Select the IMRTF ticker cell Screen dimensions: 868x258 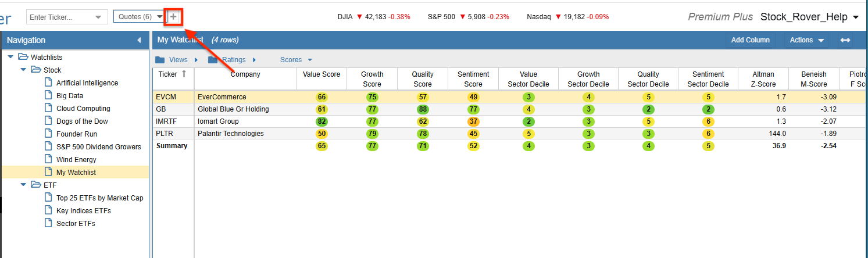click(173, 121)
